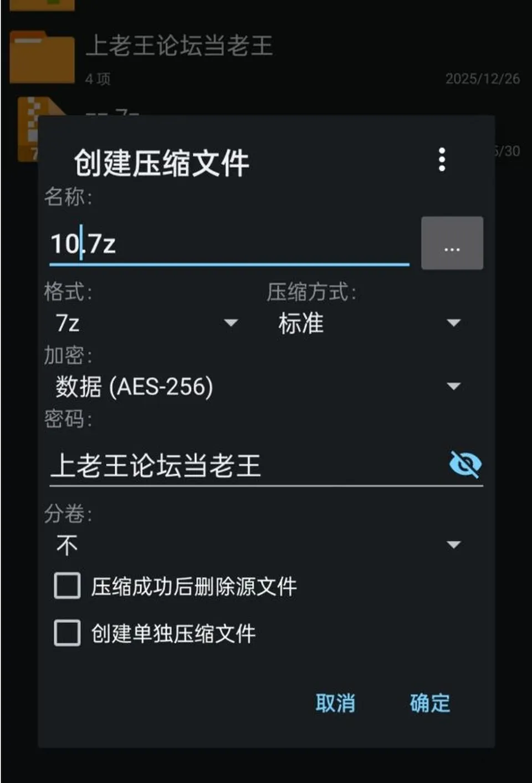Click the 上老王论坛当老王 folder icon
The image size is (532, 783).
pos(42,57)
